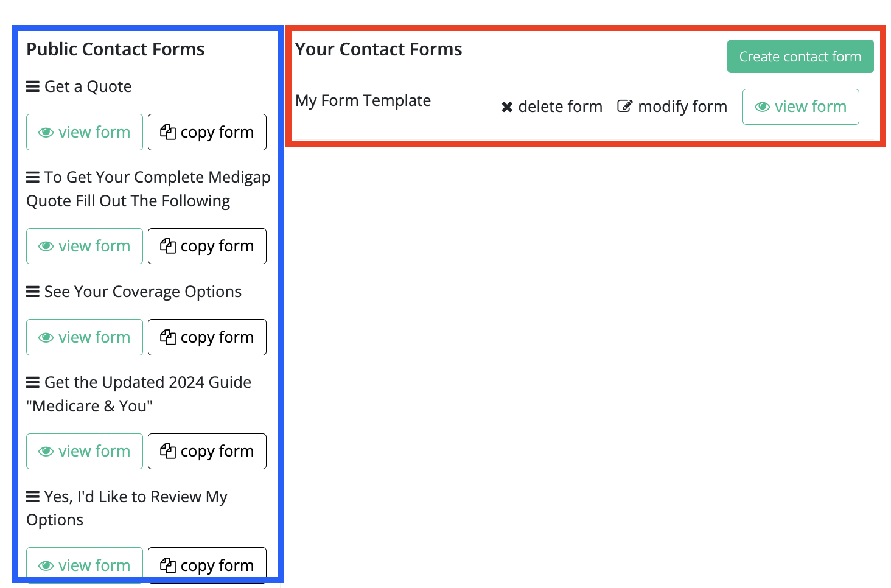Click the drag handle beside Yes, I'd Like to Review My Options
This screenshot has width=891, height=588.
click(33, 496)
